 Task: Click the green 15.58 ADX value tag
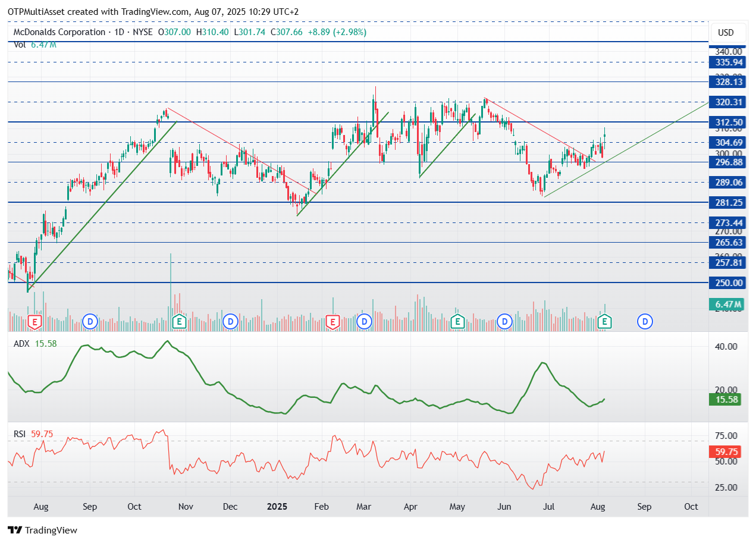point(726,399)
